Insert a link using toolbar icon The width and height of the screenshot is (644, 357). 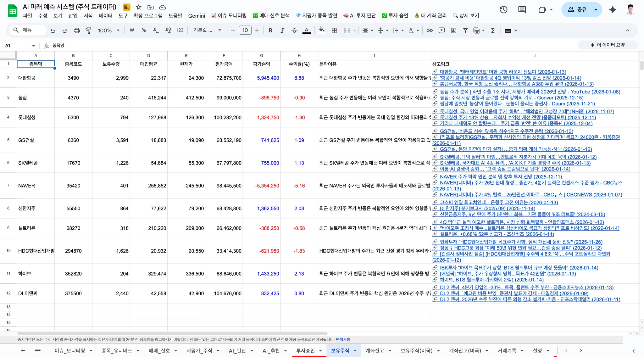430,31
